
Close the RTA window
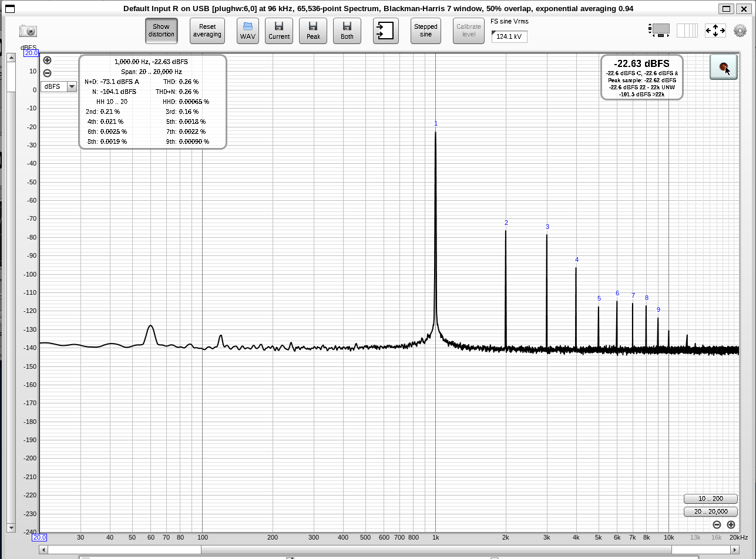[744, 8]
